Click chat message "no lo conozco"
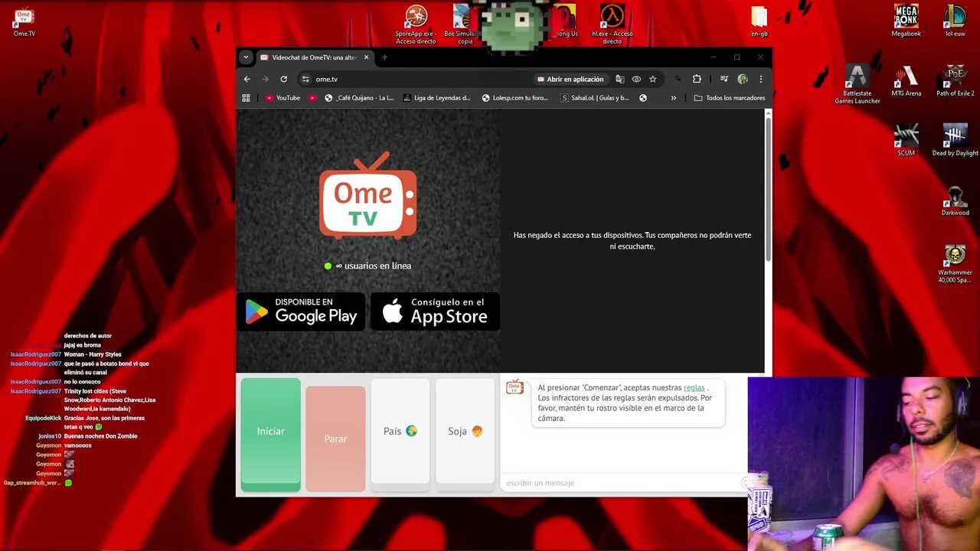The image size is (980, 551). point(83,382)
